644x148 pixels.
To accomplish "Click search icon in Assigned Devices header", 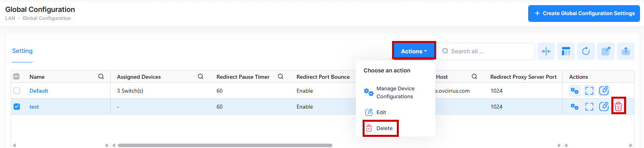I will click(x=201, y=76).
